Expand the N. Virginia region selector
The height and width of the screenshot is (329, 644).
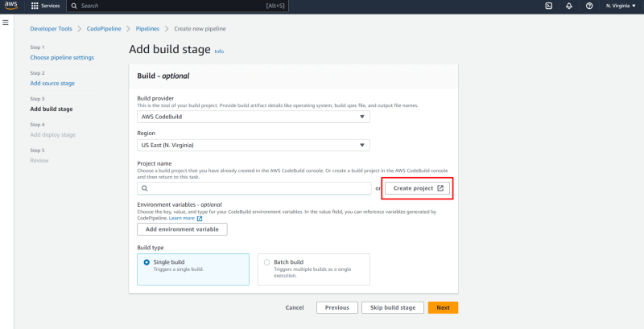621,6
